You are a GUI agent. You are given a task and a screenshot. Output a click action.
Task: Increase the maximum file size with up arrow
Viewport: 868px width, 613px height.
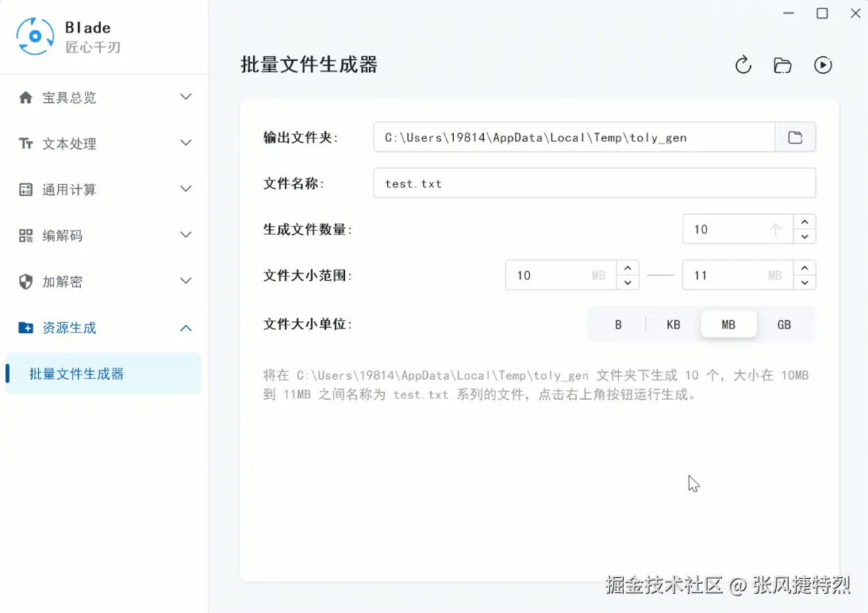(x=805, y=268)
